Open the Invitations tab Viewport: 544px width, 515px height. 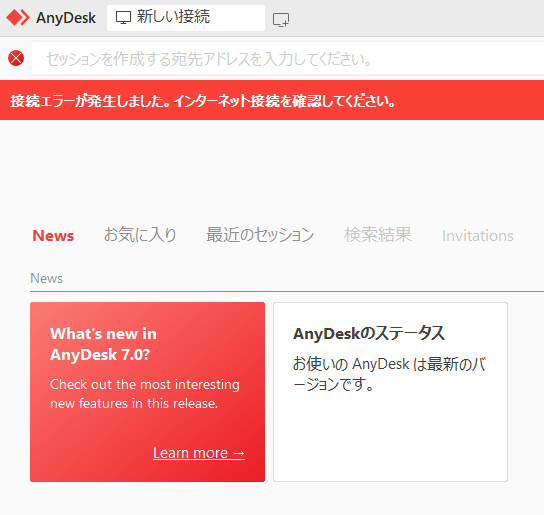click(x=478, y=236)
